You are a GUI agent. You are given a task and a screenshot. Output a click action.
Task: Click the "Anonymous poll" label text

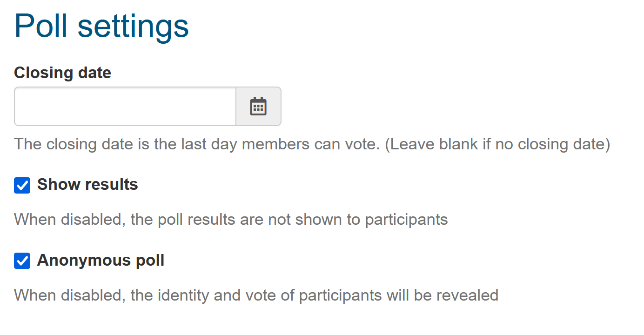coord(101,261)
